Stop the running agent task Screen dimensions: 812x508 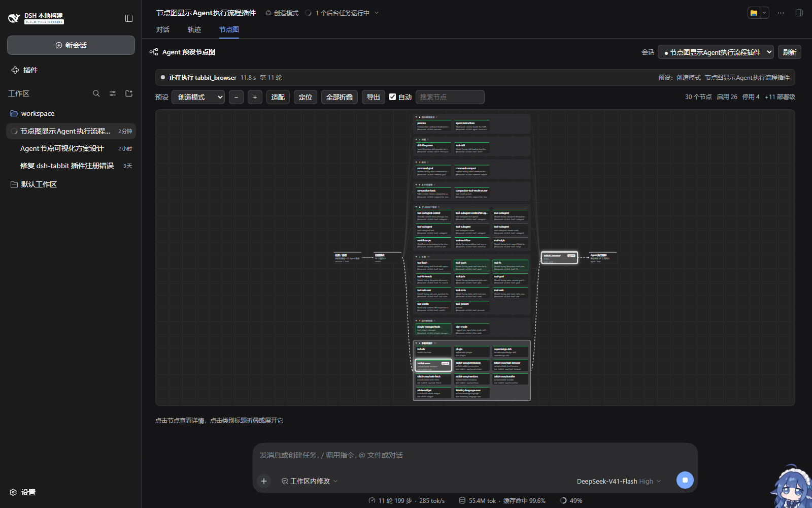[x=685, y=480]
